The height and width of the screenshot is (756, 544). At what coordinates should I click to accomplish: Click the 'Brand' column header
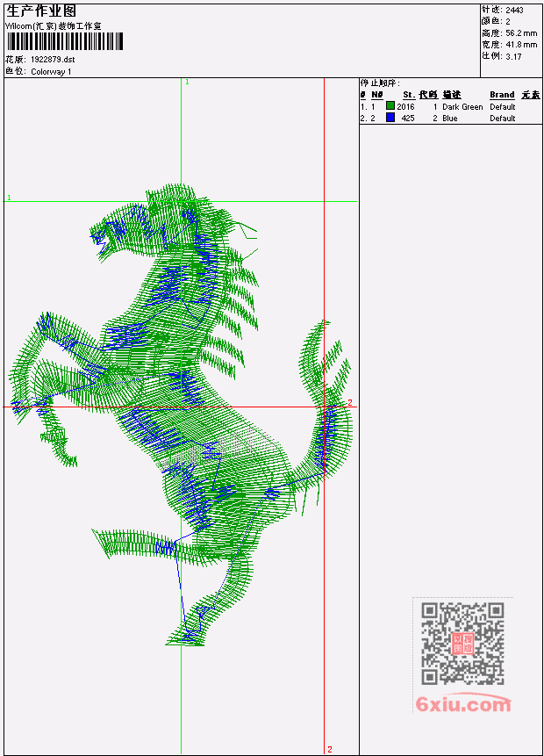tap(502, 95)
